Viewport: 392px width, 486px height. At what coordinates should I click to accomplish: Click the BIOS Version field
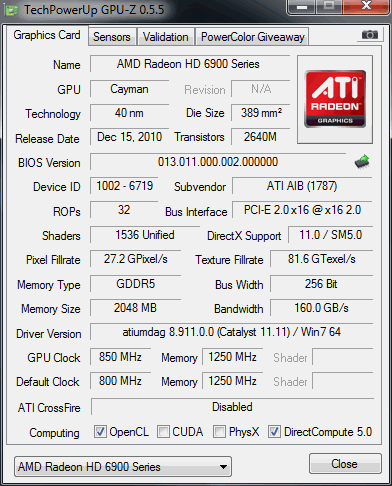[x=218, y=162]
